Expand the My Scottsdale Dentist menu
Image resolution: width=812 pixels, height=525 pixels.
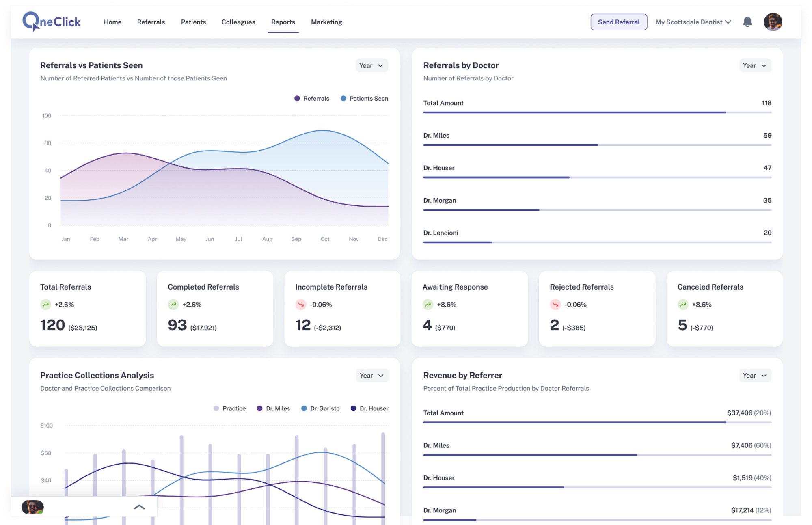(x=693, y=22)
